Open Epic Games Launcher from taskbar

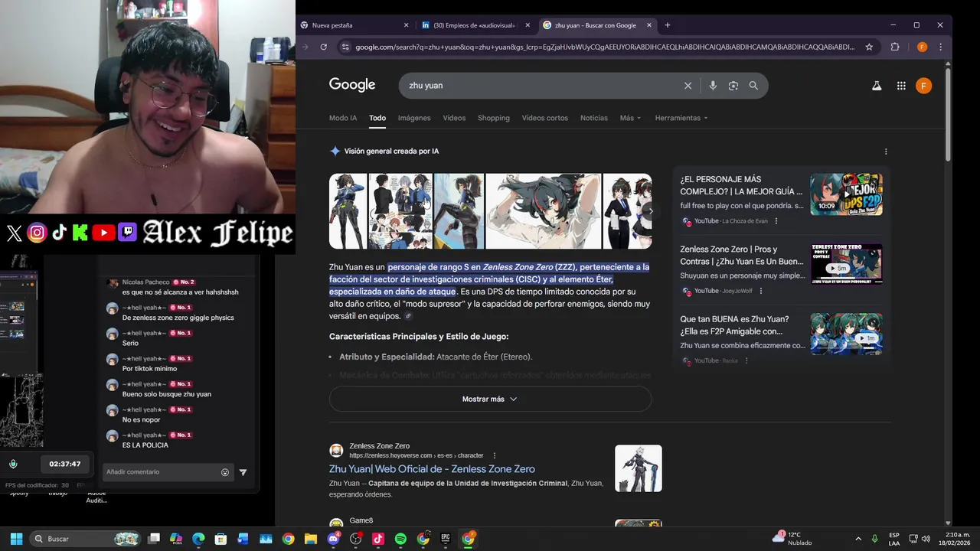point(446,539)
